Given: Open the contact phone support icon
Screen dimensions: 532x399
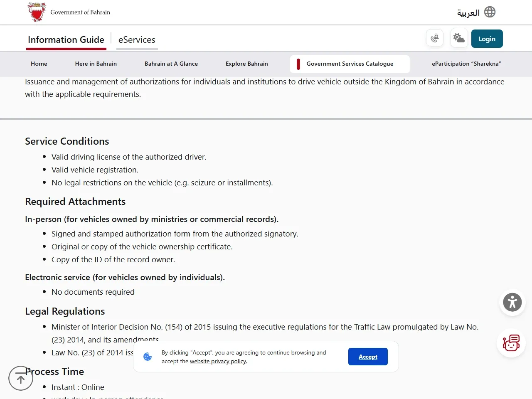Looking at the screenshot, I should (x=435, y=38).
